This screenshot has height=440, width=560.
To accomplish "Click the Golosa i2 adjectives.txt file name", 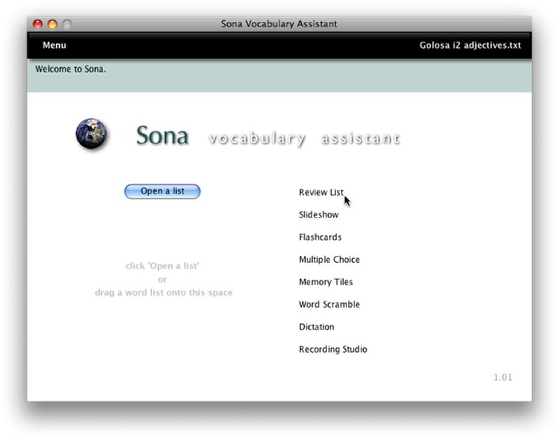I will [x=470, y=45].
